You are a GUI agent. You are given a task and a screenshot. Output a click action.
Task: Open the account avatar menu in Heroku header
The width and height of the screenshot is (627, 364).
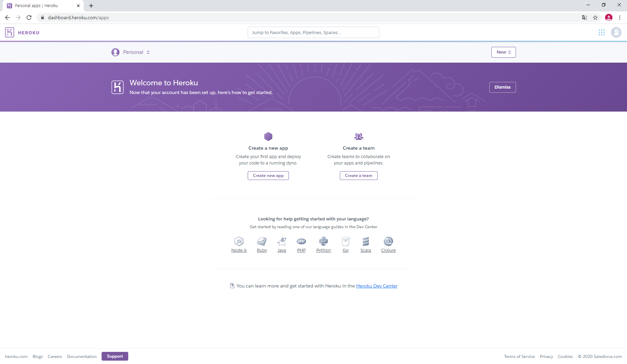tap(616, 32)
